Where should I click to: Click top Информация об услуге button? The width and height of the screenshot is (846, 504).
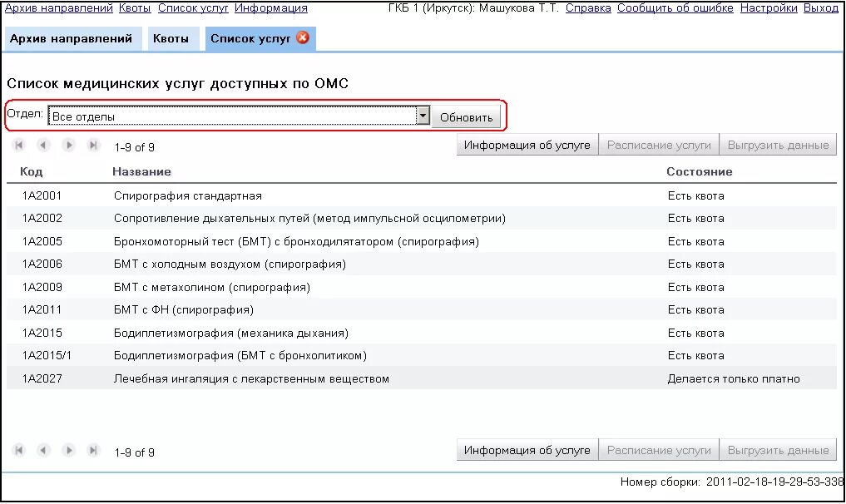point(527,146)
